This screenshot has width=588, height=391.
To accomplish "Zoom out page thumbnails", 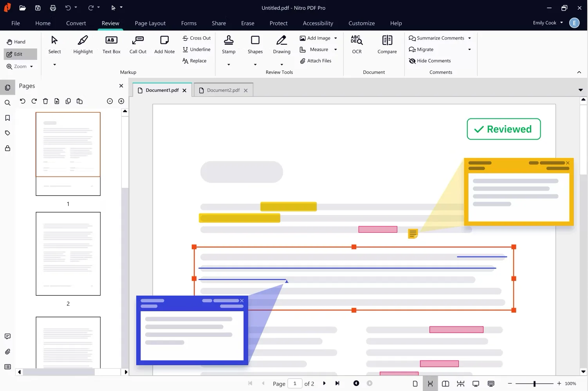I will [110, 101].
